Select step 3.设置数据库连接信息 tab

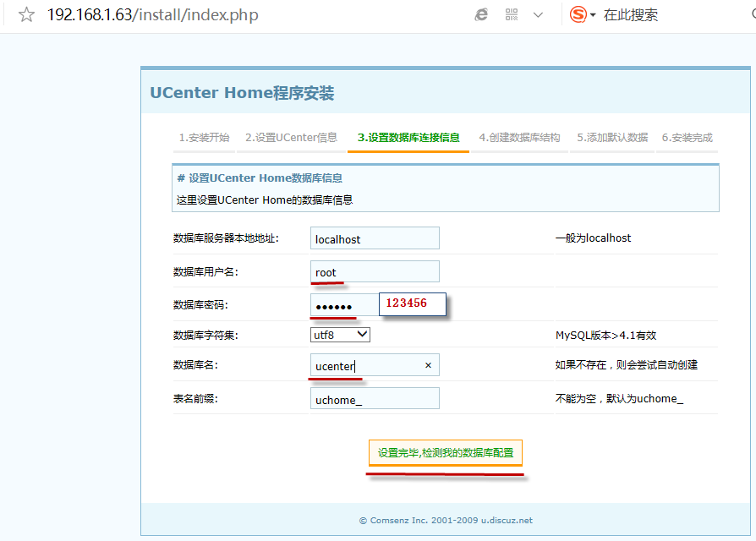pos(408,138)
